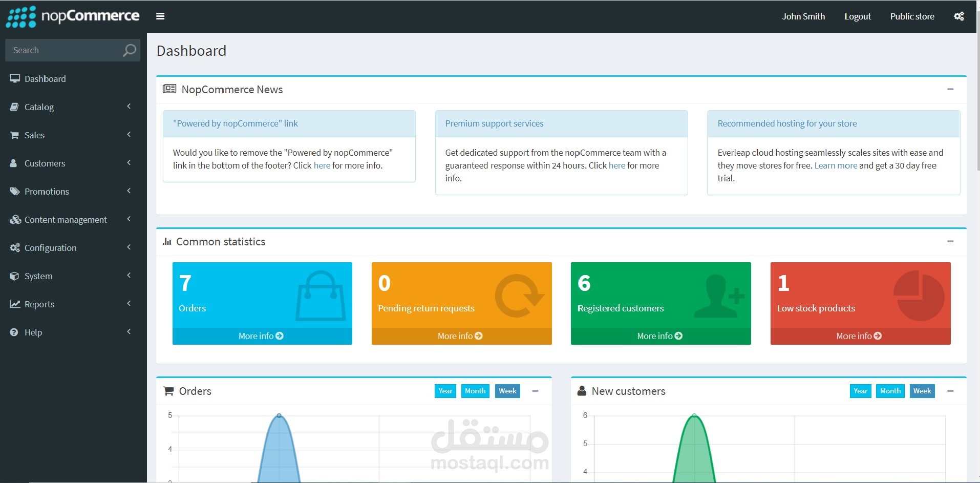Click the Promotions tags icon

(x=15, y=192)
